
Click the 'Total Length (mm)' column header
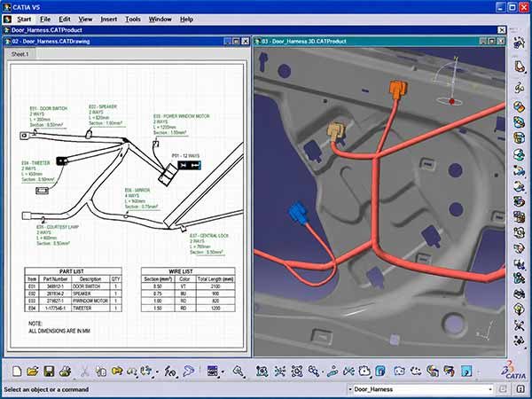pos(215,279)
